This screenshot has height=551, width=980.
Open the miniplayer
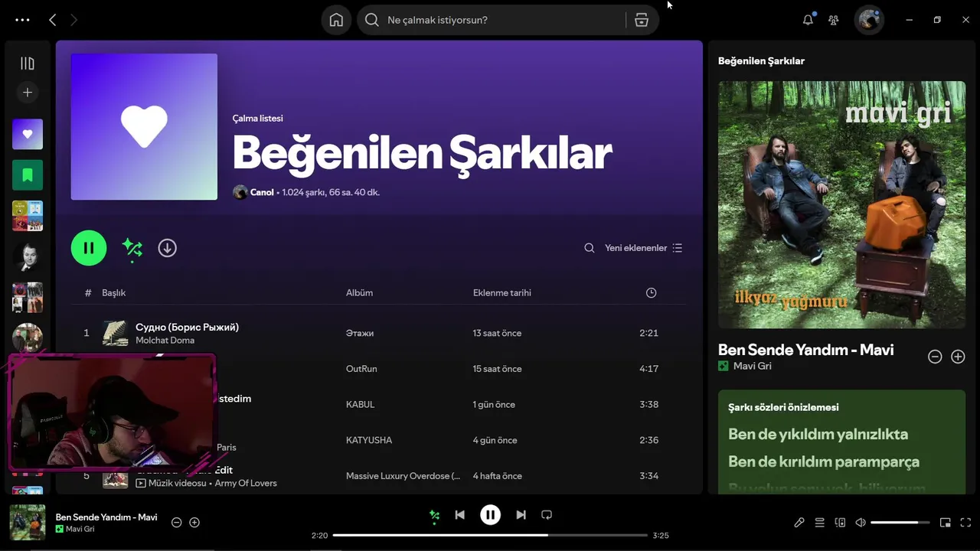pos(945,523)
